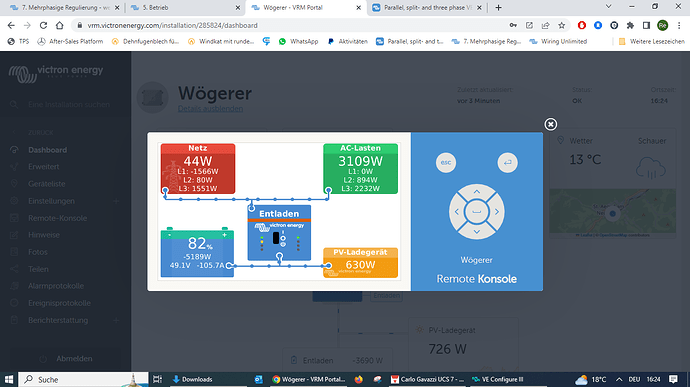The height and width of the screenshot is (387, 690).
Task: Click the address bar URL
Action: click(172, 26)
